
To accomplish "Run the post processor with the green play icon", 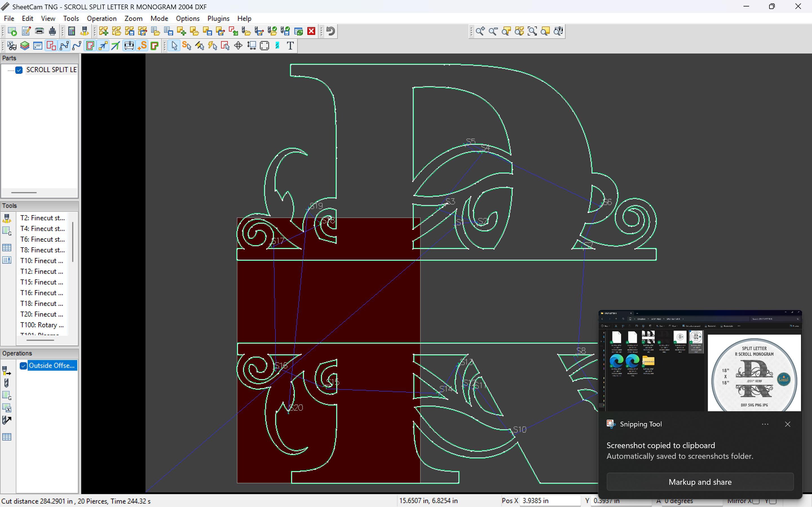I will coord(12,31).
